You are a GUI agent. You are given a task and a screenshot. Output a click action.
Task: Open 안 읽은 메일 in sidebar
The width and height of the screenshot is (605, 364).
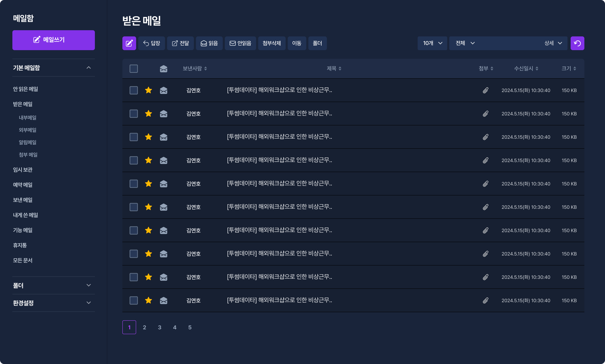[25, 89]
